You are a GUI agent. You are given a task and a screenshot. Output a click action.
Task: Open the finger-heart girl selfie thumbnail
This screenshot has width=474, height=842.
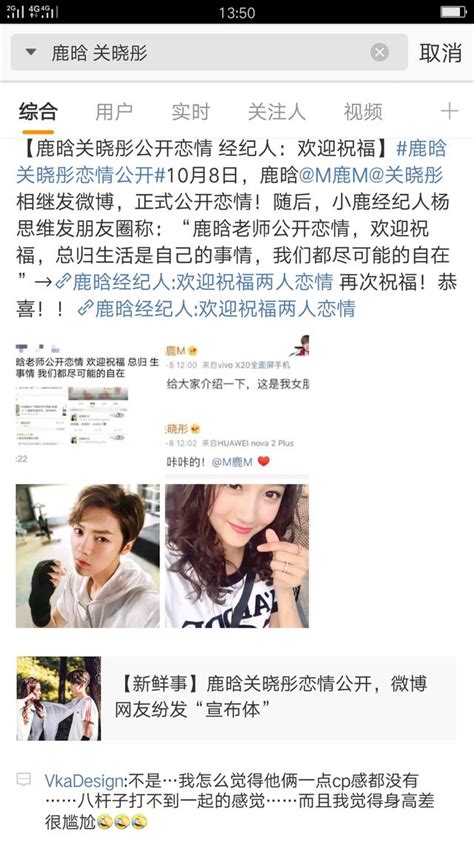(x=237, y=556)
